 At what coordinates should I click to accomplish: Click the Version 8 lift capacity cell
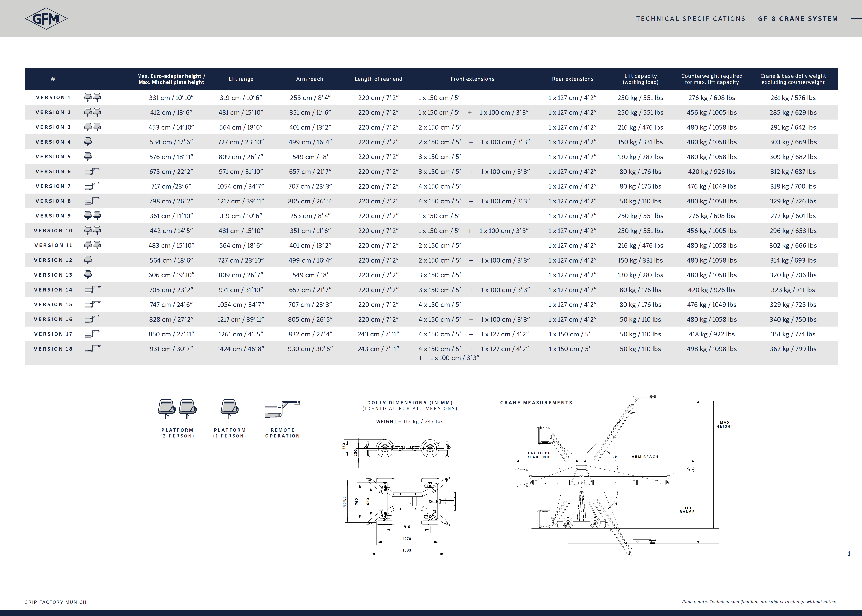click(x=640, y=201)
